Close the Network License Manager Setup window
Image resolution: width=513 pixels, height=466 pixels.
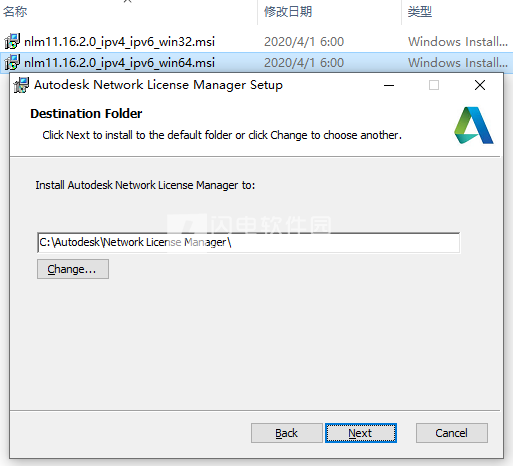480,85
